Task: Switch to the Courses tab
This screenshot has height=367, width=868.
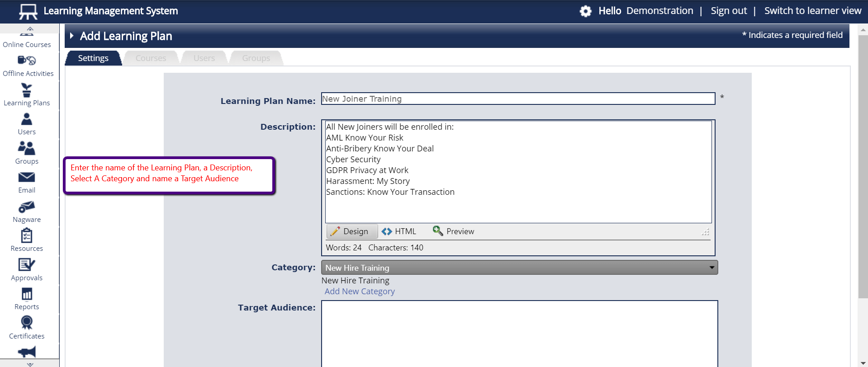Action: pos(151,58)
